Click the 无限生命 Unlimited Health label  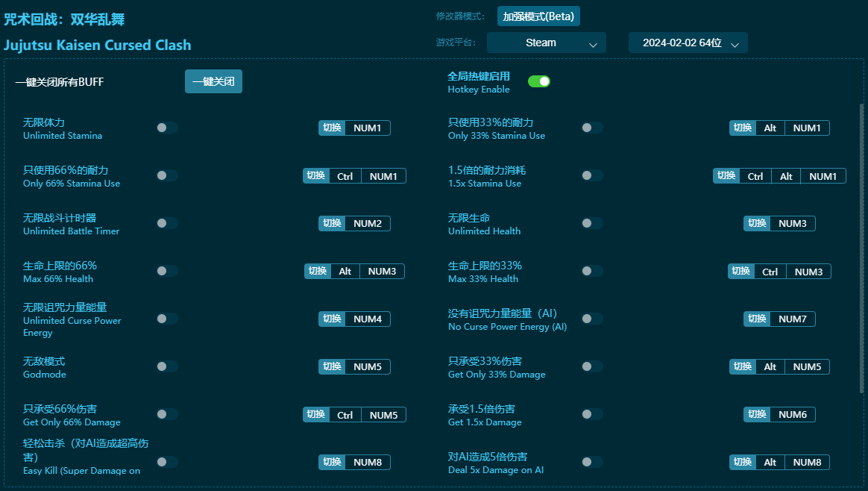coord(485,225)
